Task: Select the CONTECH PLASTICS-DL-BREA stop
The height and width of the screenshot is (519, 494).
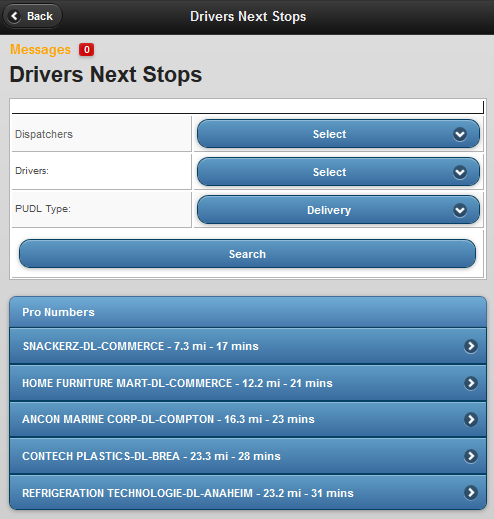Action: (x=248, y=456)
